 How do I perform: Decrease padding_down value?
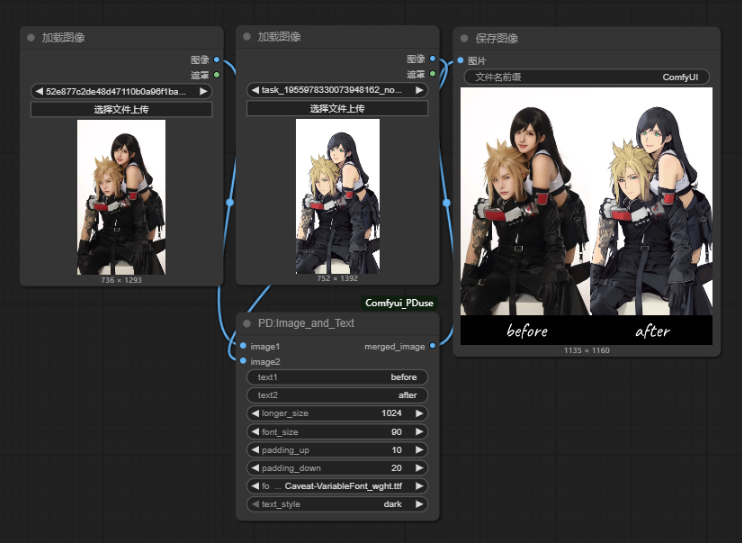[x=255, y=468]
